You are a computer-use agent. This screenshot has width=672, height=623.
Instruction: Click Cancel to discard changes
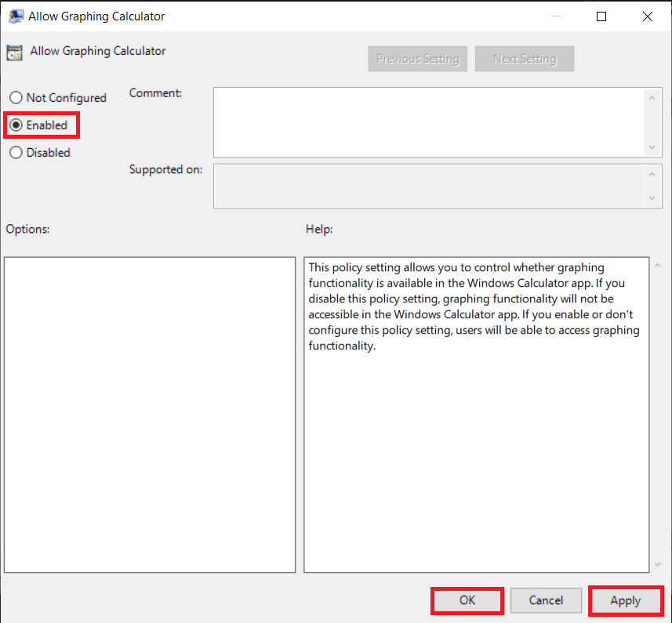(546, 600)
